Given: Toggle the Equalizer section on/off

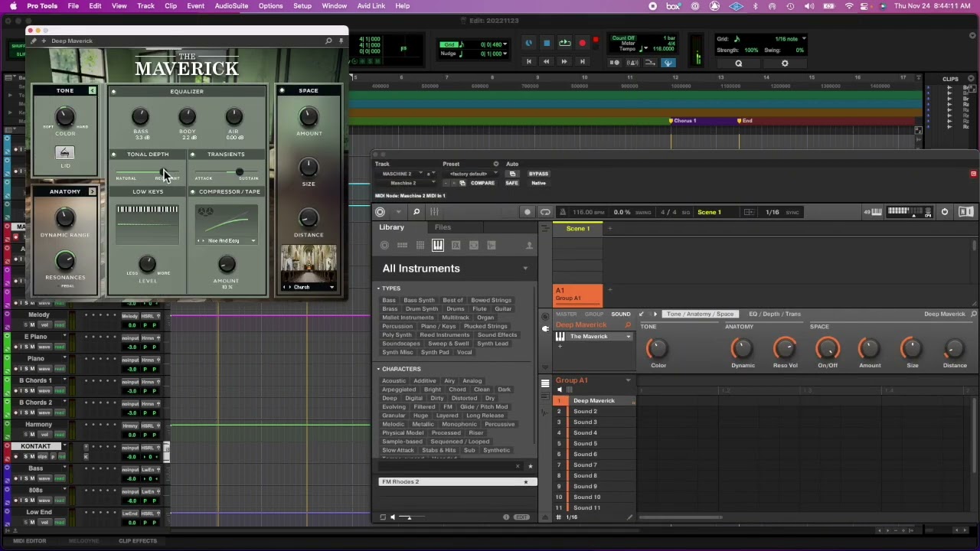Looking at the screenshot, I should coord(113,92).
